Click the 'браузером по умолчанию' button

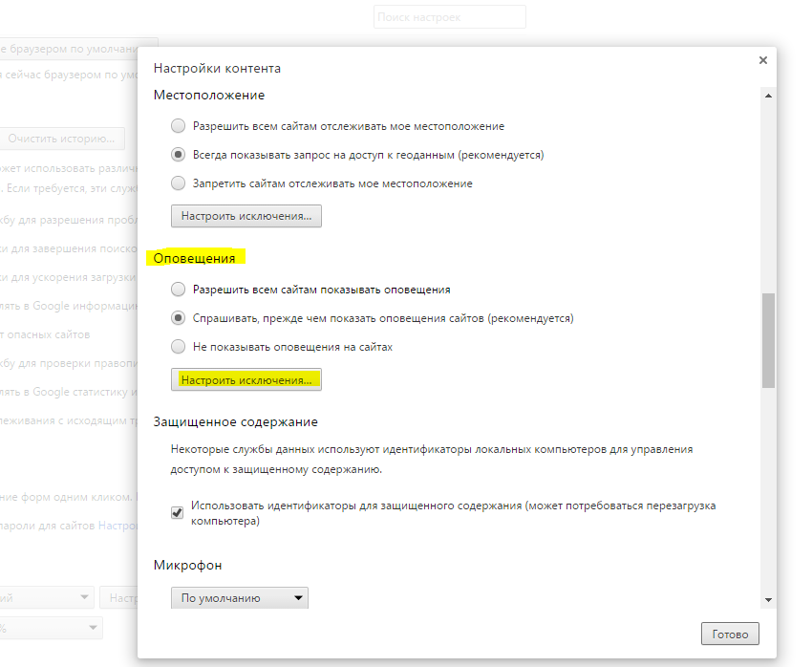(x=76, y=49)
